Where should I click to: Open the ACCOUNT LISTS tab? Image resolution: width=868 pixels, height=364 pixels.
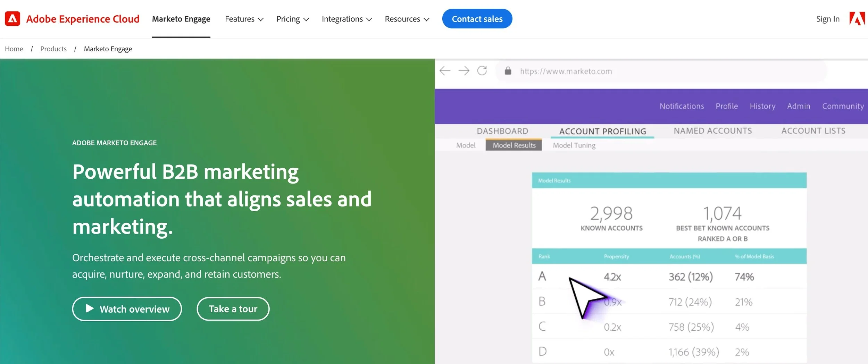[813, 131]
